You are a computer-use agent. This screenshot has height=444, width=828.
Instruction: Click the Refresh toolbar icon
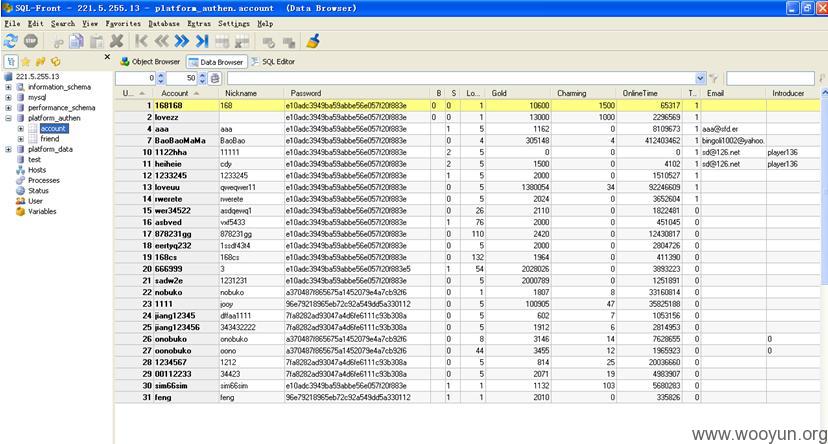pyautogui.click(x=11, y=41)
